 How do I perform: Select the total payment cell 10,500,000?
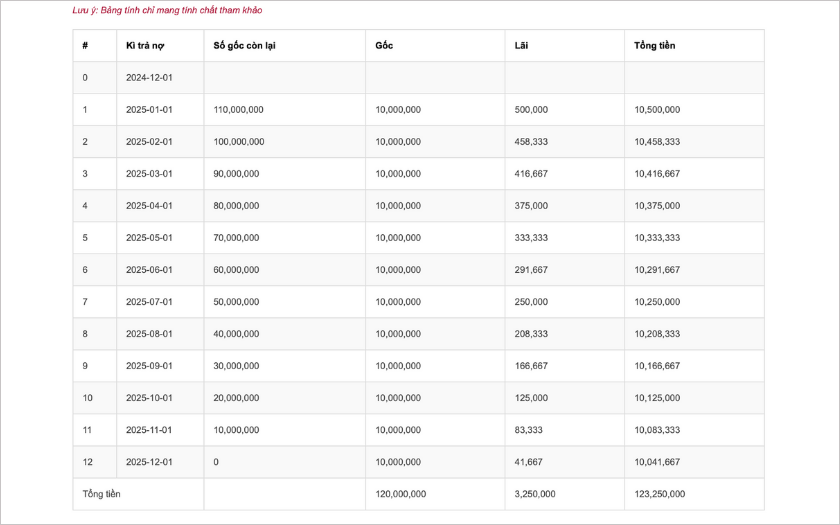click(657, 110)
